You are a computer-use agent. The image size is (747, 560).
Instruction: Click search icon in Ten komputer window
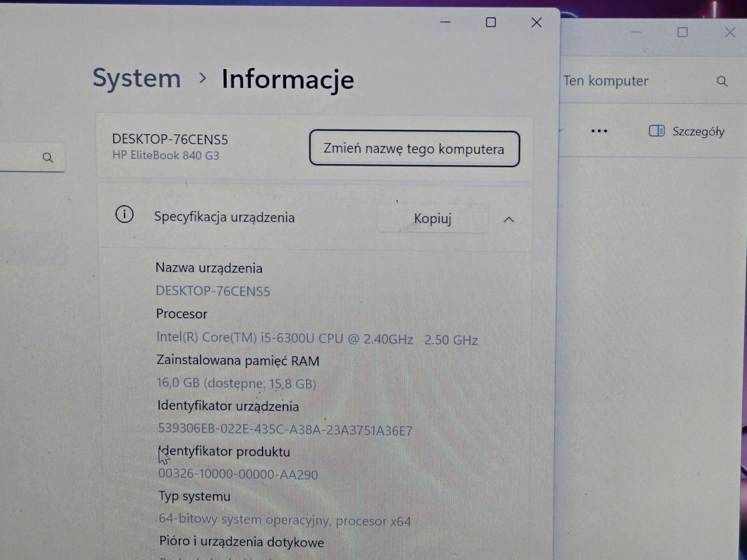(x=722, y=81)
